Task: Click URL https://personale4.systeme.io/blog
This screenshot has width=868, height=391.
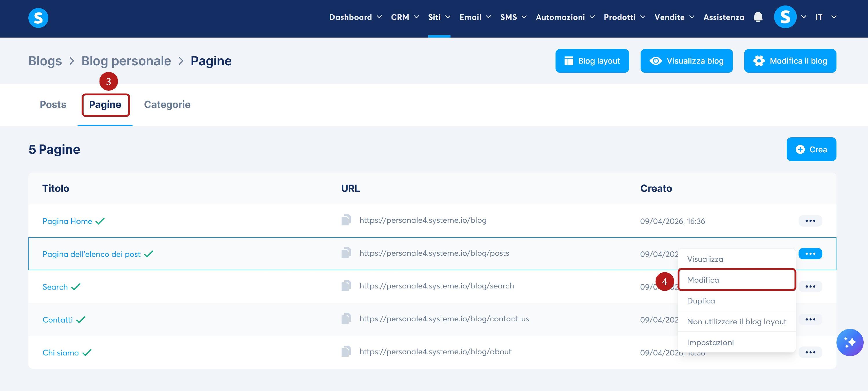Action: [x=422, y=220]
